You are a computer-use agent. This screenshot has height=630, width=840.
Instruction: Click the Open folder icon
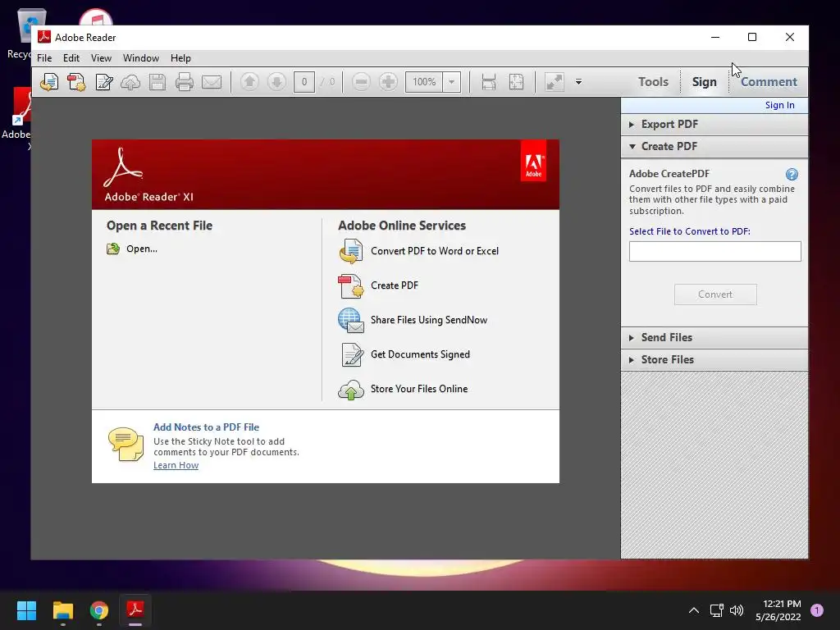pos(113,249)
